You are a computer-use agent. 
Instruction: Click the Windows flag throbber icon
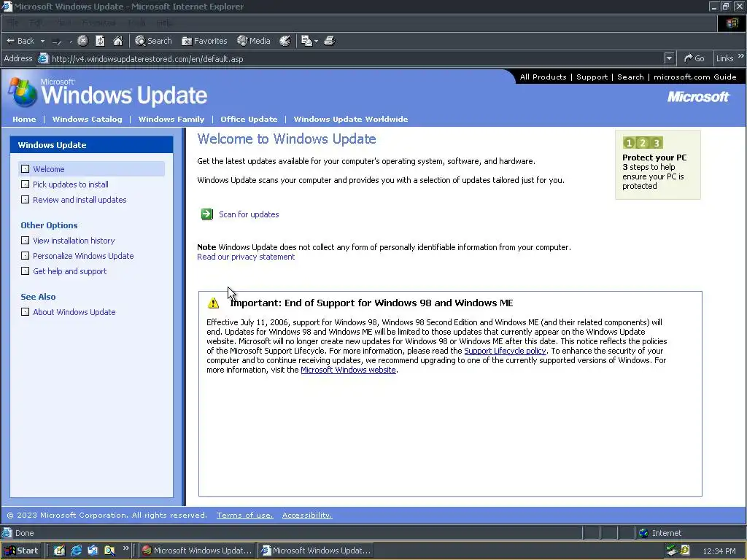point(732,23)
